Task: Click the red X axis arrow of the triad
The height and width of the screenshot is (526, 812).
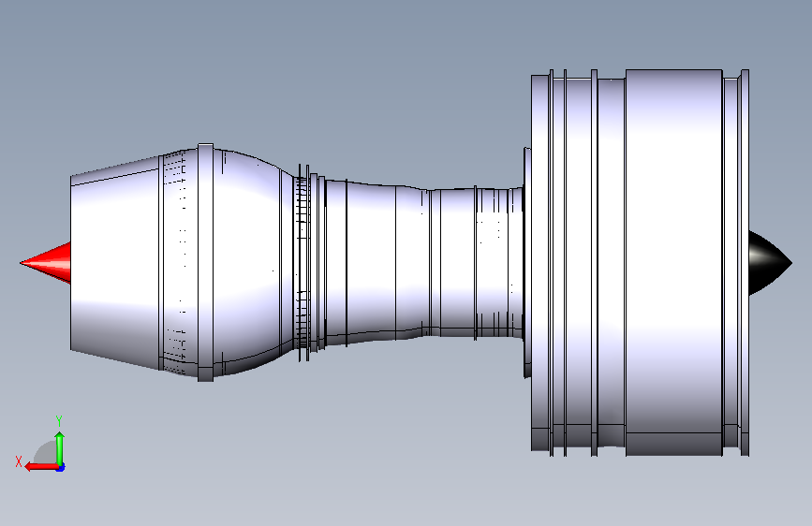Action: (41, 467)
